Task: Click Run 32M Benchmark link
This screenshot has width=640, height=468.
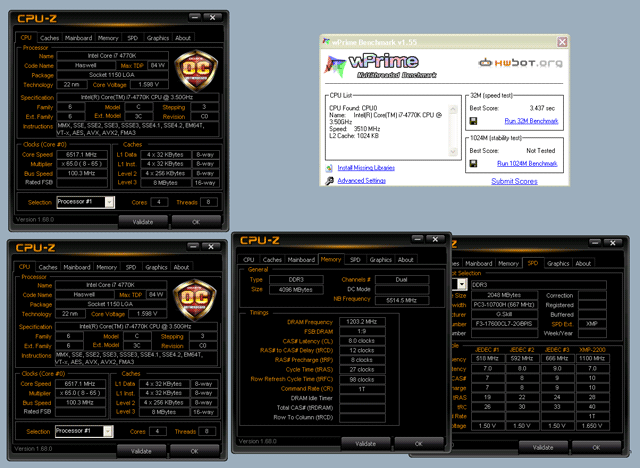Action: click(x=531, y=121)
